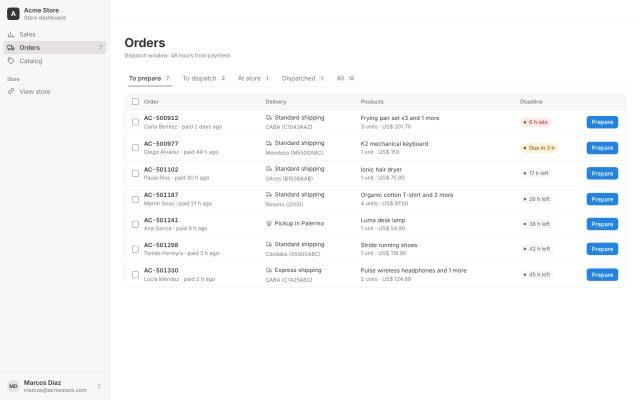Check the box for order AC-500977
Viewport: 640px width, 400px height.
pos(136,148)
